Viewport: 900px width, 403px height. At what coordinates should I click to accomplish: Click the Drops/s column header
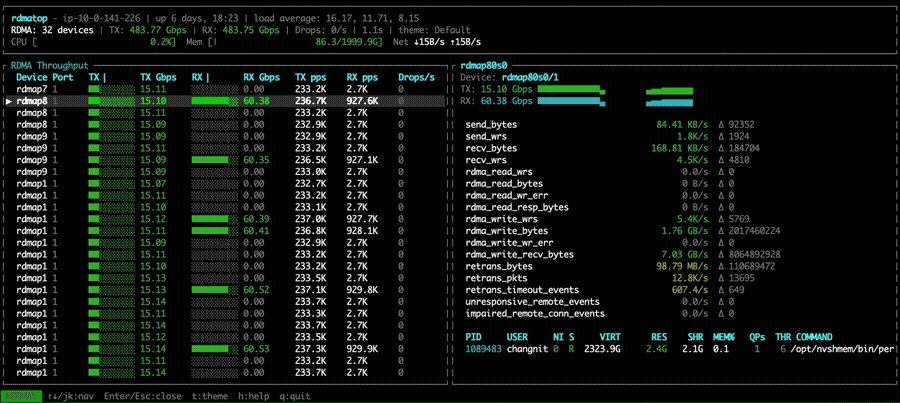417,77
